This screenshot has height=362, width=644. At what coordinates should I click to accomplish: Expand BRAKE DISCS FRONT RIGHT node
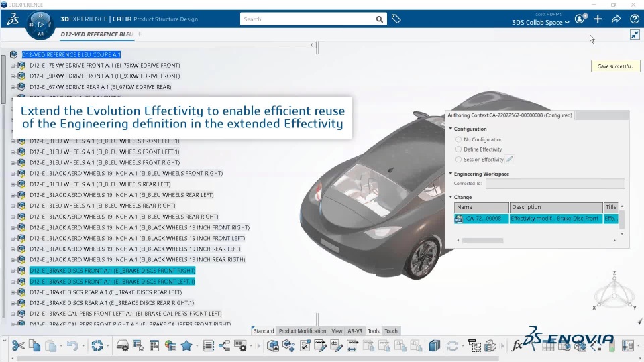pos(13,270)
